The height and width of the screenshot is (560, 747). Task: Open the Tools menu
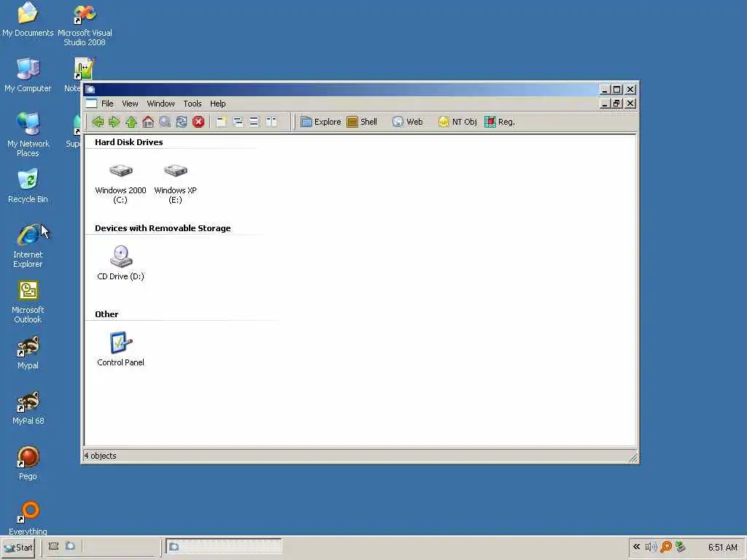(x=193, y=104)
